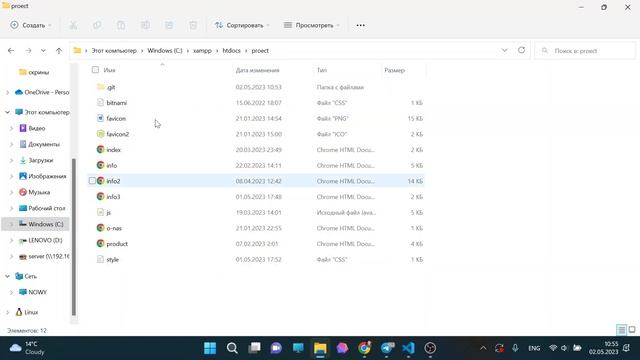
Task: Click the Cut scissors toolbar icon
Action: click(x=73, y=25)
